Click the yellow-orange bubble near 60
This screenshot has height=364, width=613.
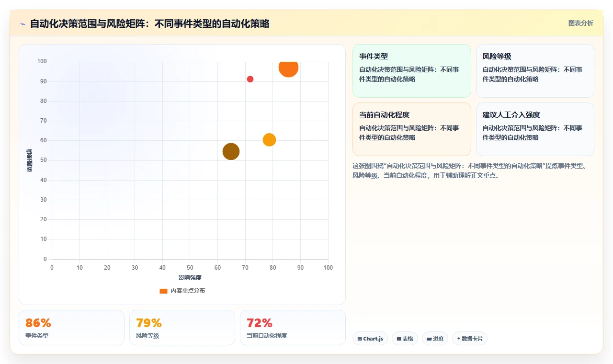click(x=269, y=140)
